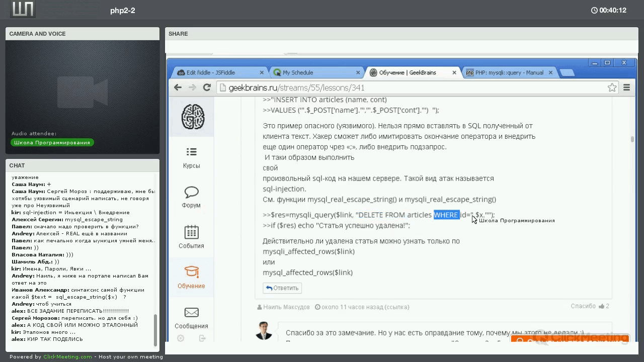The width and height of the screenshot is (644, 362).
Task: Click chat message "Саша Наум: +"
Action: click(31, 185)
